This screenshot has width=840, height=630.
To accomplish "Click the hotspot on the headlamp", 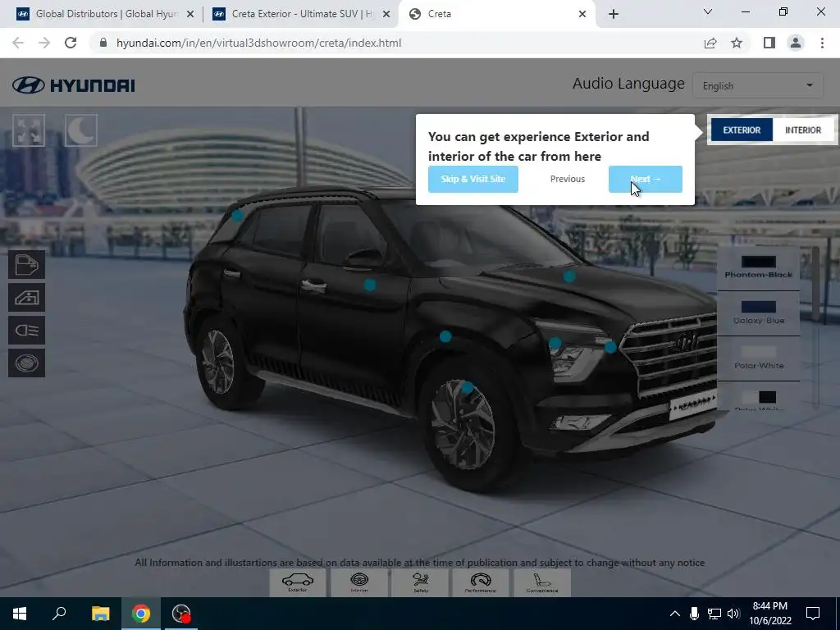I will click(555, 343).
